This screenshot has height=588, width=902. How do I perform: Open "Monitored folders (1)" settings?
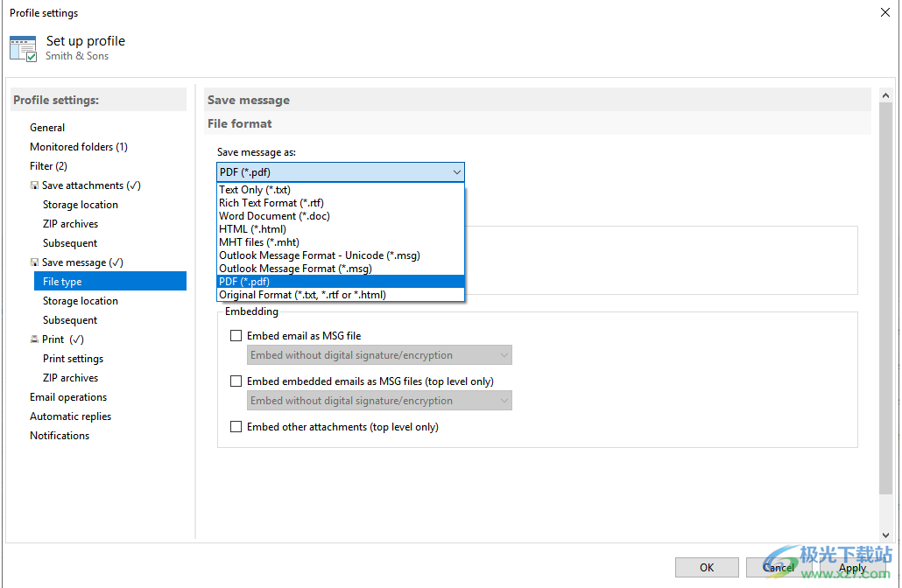coord(78,146)
